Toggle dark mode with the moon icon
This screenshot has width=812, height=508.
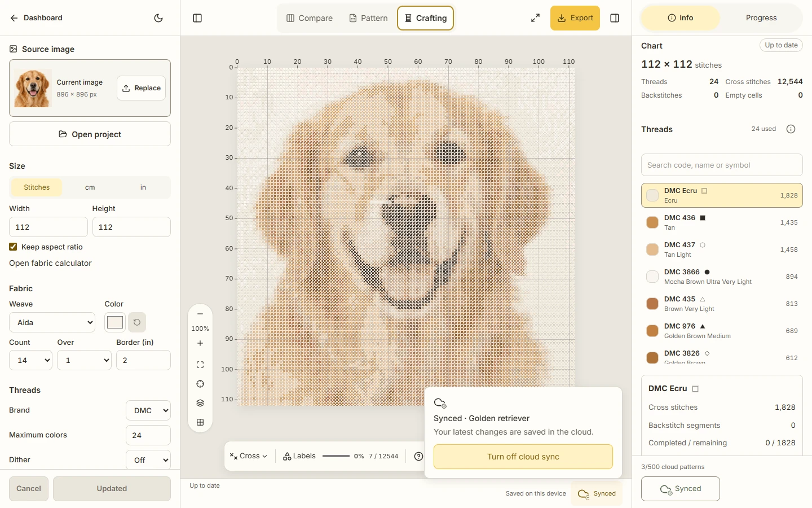coord(158,18)
